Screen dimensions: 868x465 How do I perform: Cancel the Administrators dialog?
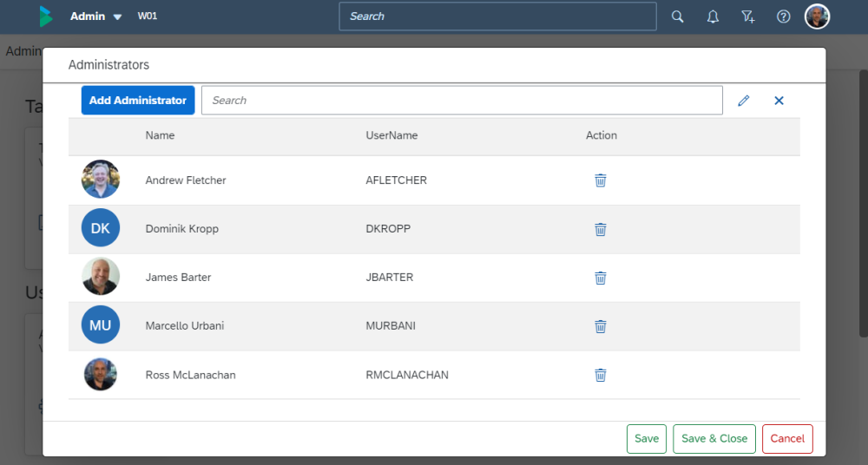tap(787, 439)
